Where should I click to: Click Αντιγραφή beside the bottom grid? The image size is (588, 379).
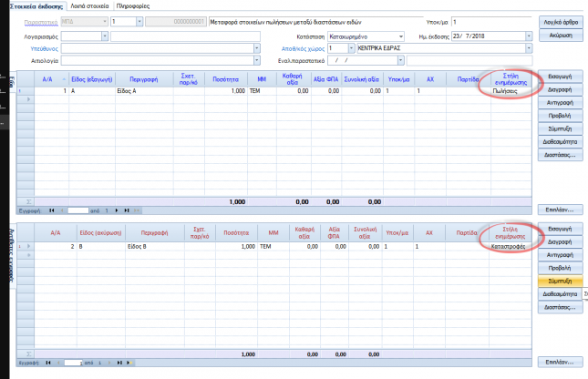click(560, 255)
